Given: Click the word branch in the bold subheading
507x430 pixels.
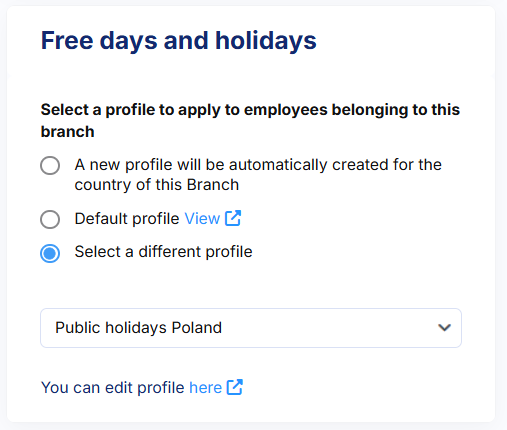Looking at the screenshot, I should pos(67,132).
